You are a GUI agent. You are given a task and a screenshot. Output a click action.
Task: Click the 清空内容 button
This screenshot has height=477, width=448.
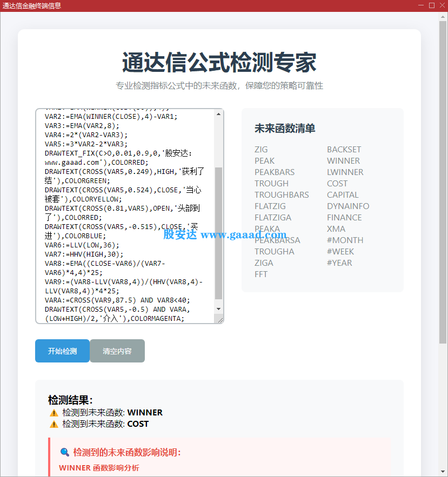[117, 351]
